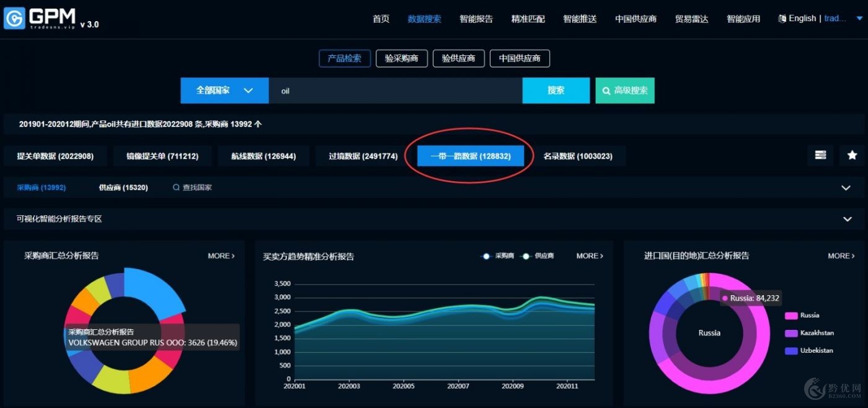Click MORE link on 采购商汇总分析报告
This screenshot has height=408, width=868.
tap(221, 255)
